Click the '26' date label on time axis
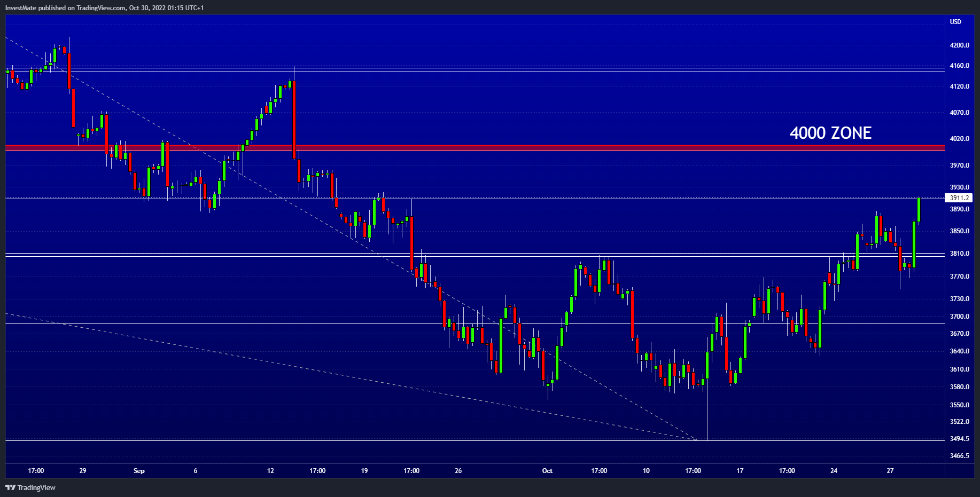The height and width of the screenshot is (497, 980). (458, 471)
